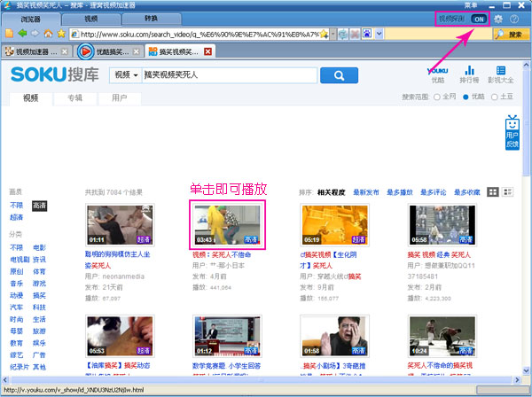This screenshot has height=397, width=532.
Task: Select the 专辑 results tab
Action: tap(75, 98)
